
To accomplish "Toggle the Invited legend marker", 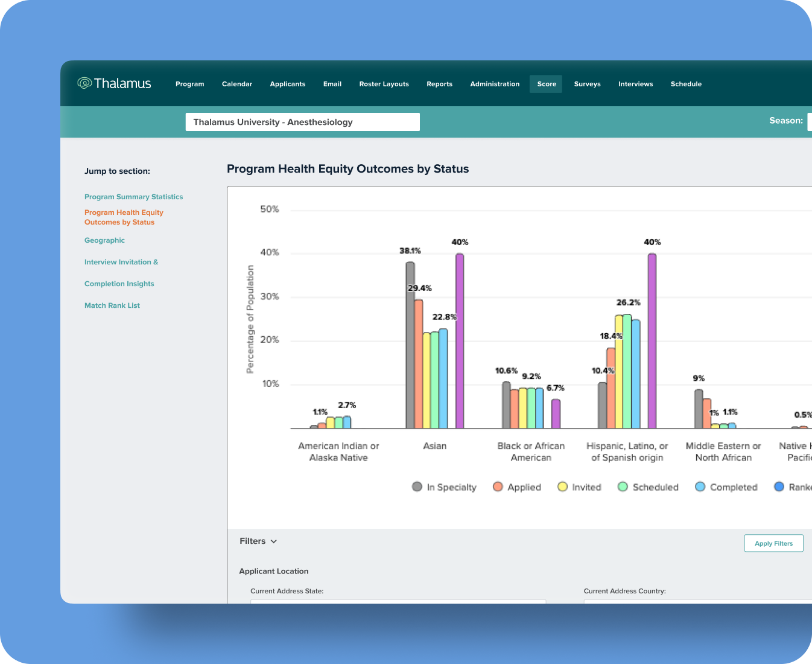I will [x=562, y=487].
